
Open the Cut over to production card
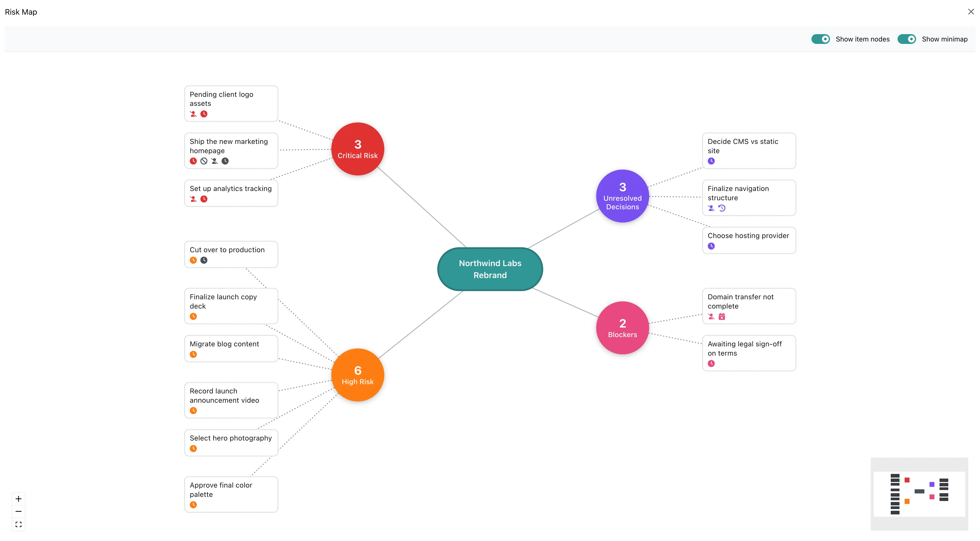(231, 254)
